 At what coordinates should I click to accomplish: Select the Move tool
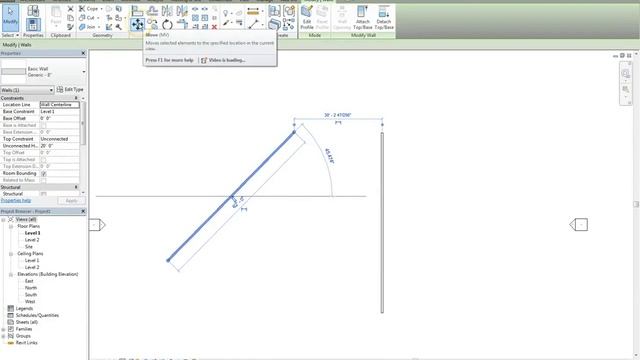tap(138, 25)
